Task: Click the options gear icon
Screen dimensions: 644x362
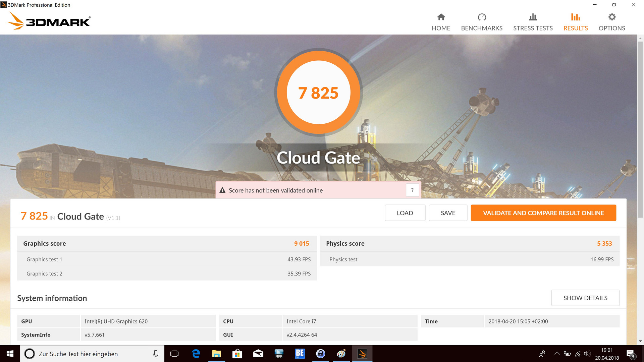Action: coord(612,17)
